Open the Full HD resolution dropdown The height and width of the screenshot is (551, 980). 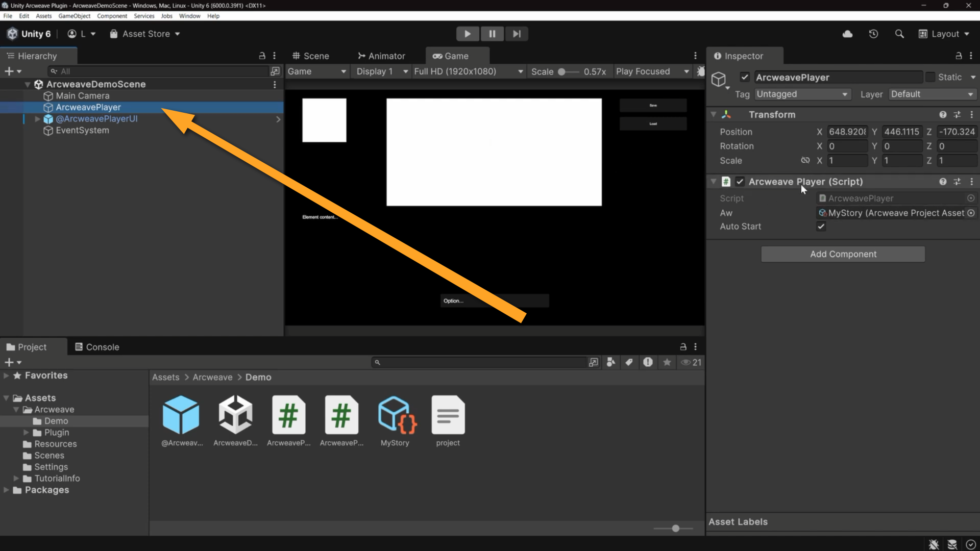click(x=468, y=71)
